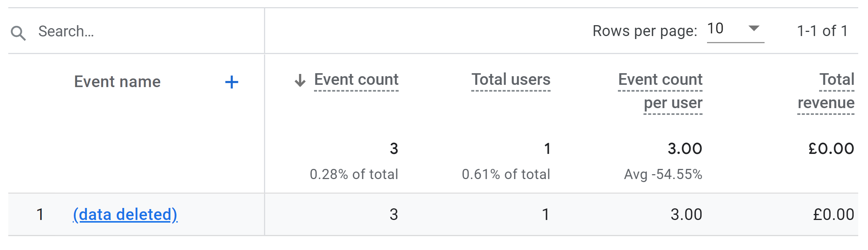
Task: Open the Rows per page selector showing 10
Action: (715, 28)
